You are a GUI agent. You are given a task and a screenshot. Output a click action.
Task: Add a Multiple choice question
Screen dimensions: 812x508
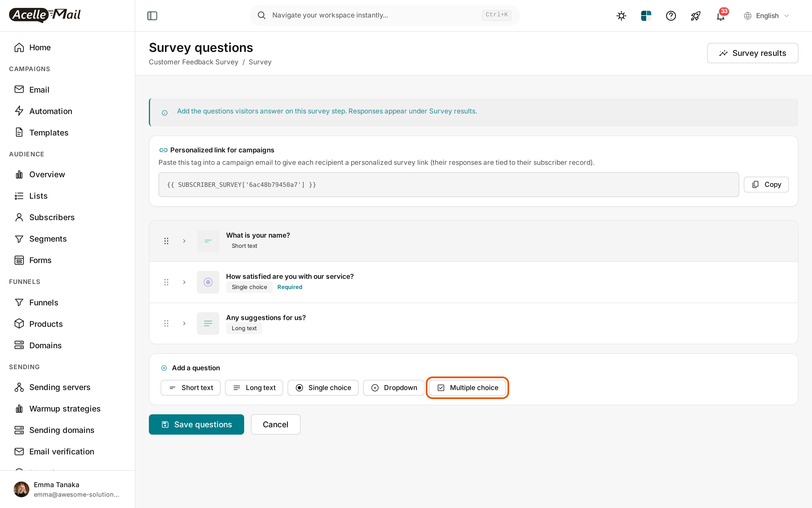pos(467,387)
